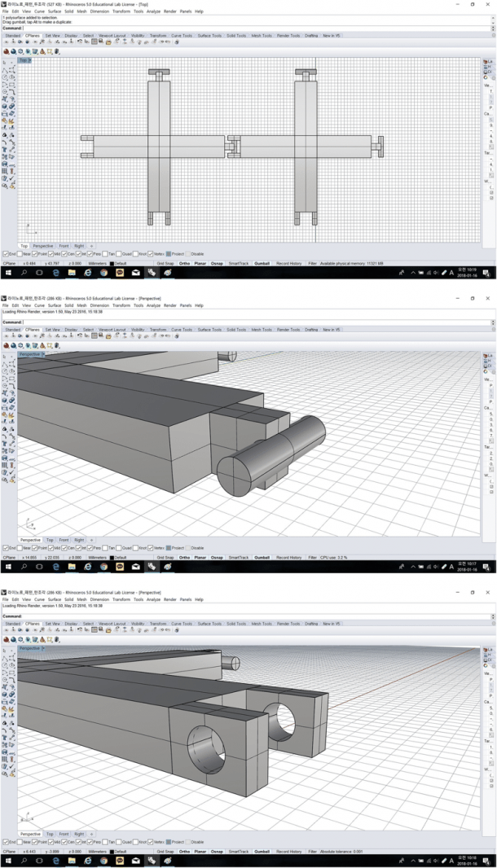Toggle Gumball in bottom window status bar

point(262,852)
